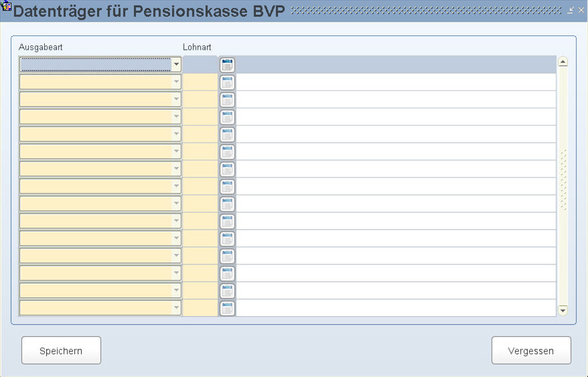Click the scrollbar down arrow
This screenshot has width=588, height=377.
[x=563, y=310]
